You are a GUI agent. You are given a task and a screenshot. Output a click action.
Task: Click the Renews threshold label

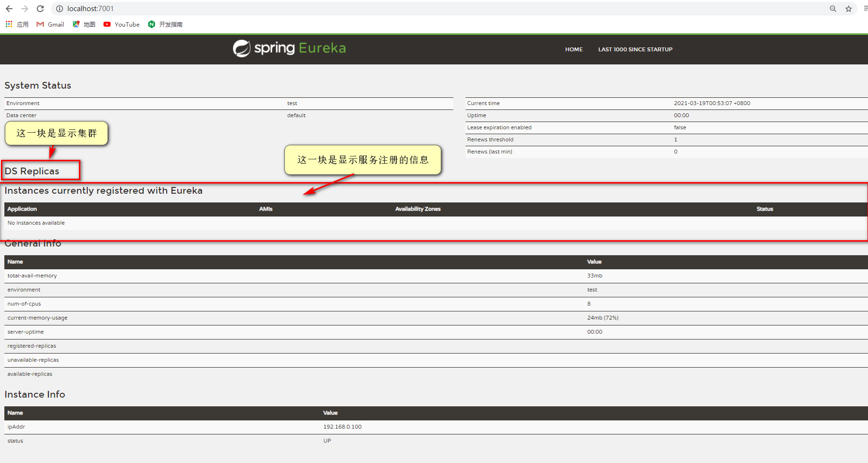click(x=490, y=139)
